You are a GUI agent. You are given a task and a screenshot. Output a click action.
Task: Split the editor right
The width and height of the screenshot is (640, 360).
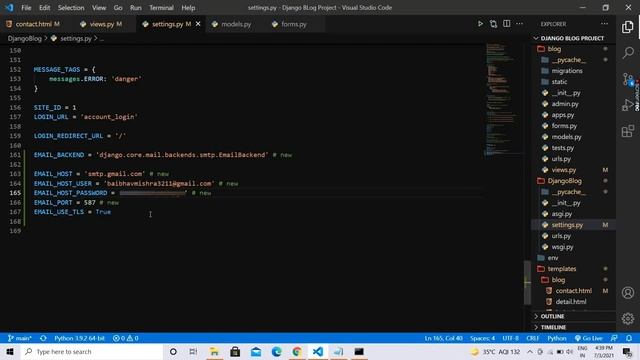click(x=507, y=24)
